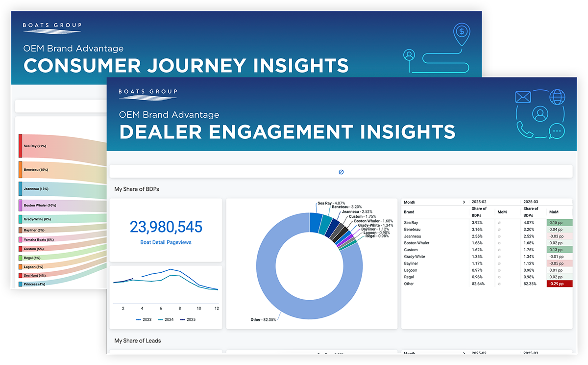
Task: Click the 3.92% Share of BDPs cell
Action: coord(478,222)
